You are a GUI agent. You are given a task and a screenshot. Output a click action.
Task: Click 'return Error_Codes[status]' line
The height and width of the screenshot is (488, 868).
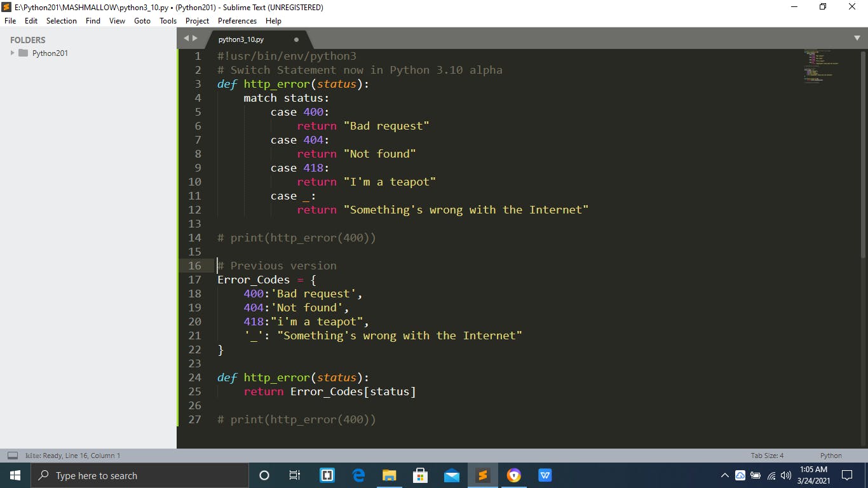(330, 391)
